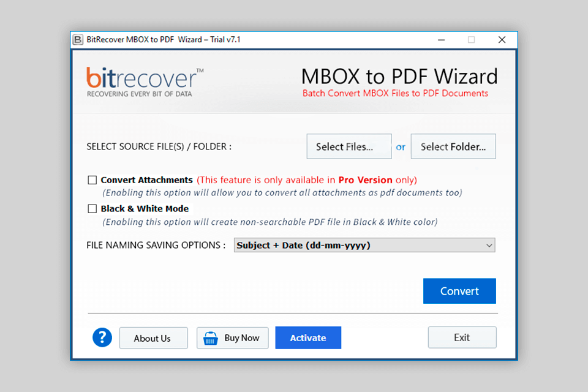Open the File Naming Saving Options dropdown
588x392 pixels.
[364, 246]
